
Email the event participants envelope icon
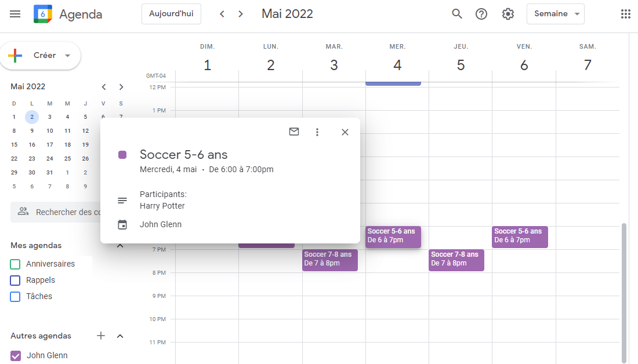(294, 132)
